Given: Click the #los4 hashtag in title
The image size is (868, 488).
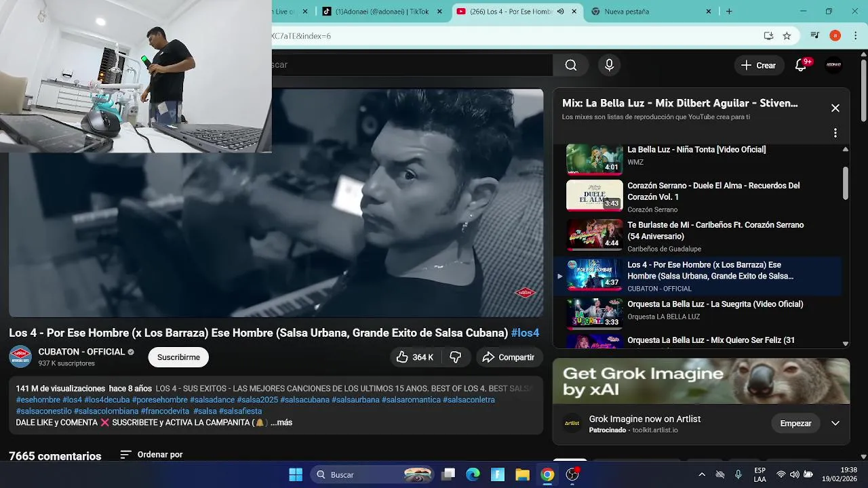Looking at the screenshot, I should pyautogui.click(x=525, y=333).
